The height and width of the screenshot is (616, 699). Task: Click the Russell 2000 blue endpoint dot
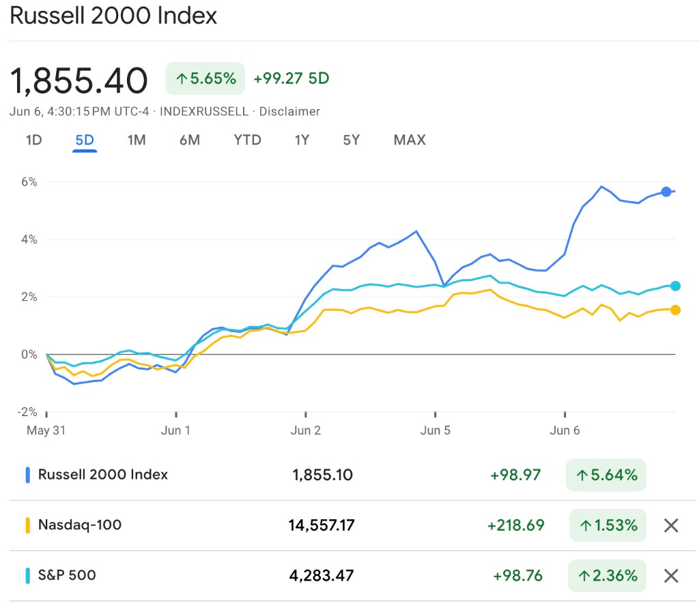pyautogui.click(x=666, y=192)
